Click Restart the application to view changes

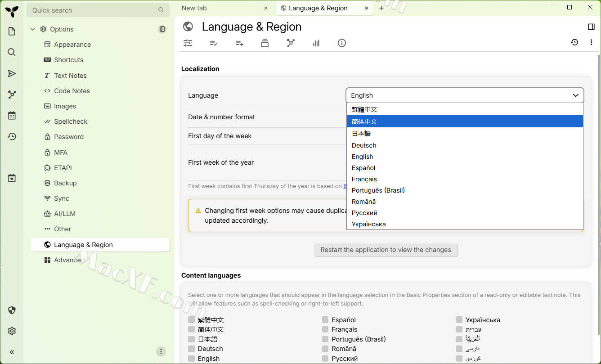point(386,250)
